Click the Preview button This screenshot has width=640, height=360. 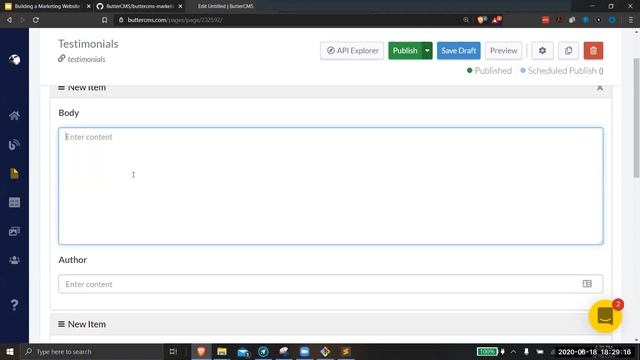503,51
